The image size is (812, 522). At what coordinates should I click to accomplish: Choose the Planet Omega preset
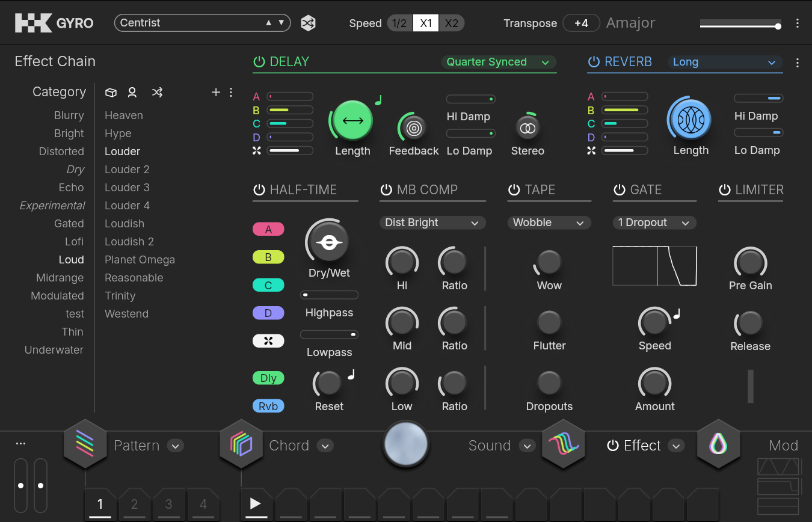click(140, 260)
